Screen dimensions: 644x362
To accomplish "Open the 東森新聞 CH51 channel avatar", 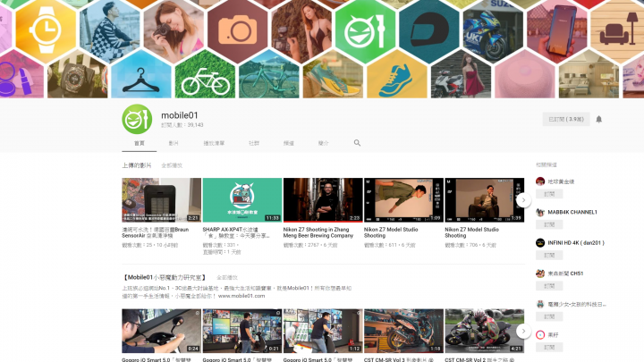I will pos(540,274).
